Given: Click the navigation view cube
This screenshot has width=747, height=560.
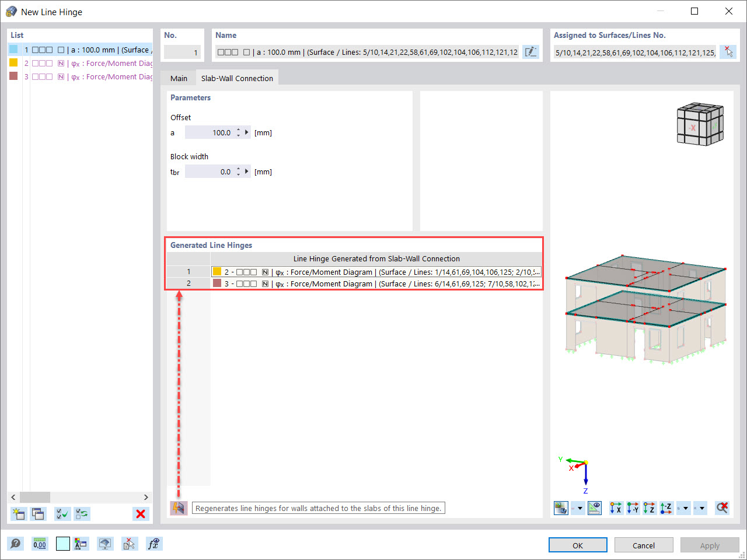Looking at the screenshot, I should [x=700, y=124].
